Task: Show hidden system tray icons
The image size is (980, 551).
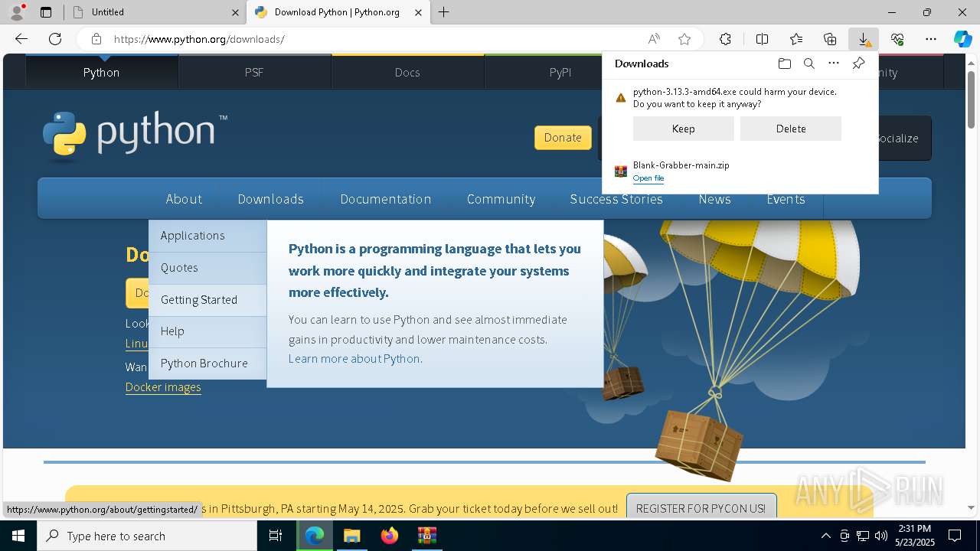Action: pos(825,536)
